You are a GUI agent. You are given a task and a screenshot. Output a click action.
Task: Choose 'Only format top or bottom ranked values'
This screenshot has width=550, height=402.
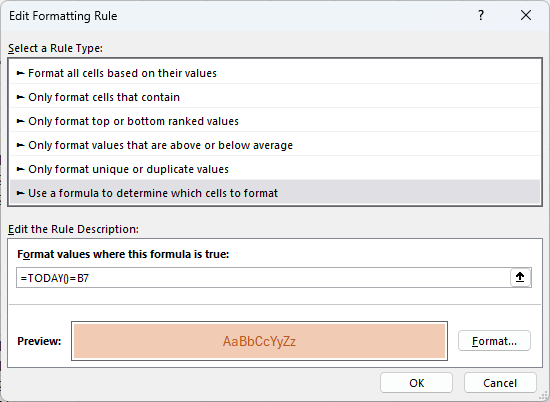275,121
